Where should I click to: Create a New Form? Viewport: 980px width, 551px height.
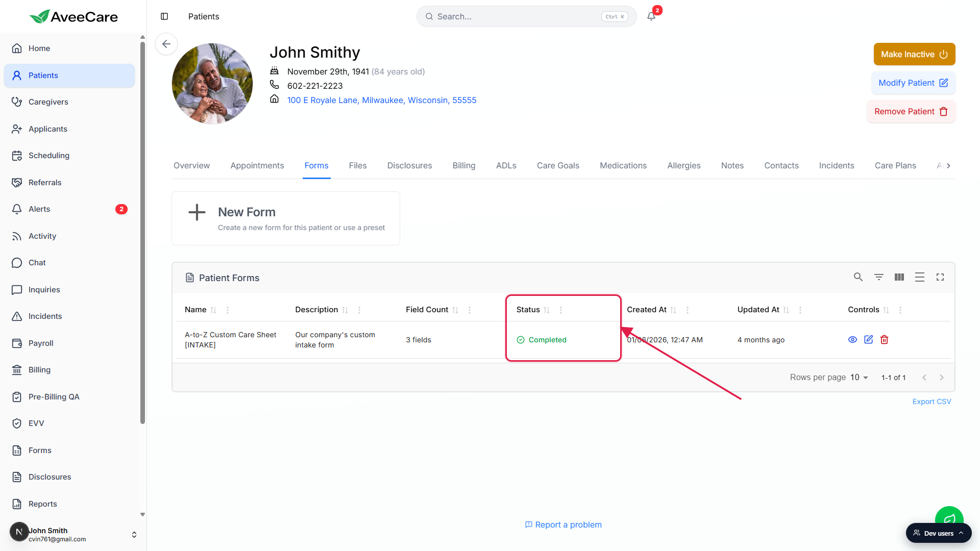[x=286, y=218]
